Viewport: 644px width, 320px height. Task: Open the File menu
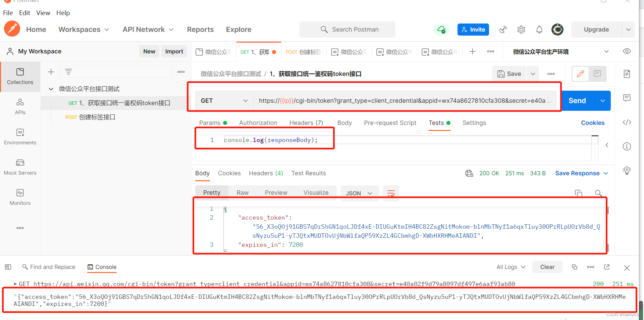[8, 13]
